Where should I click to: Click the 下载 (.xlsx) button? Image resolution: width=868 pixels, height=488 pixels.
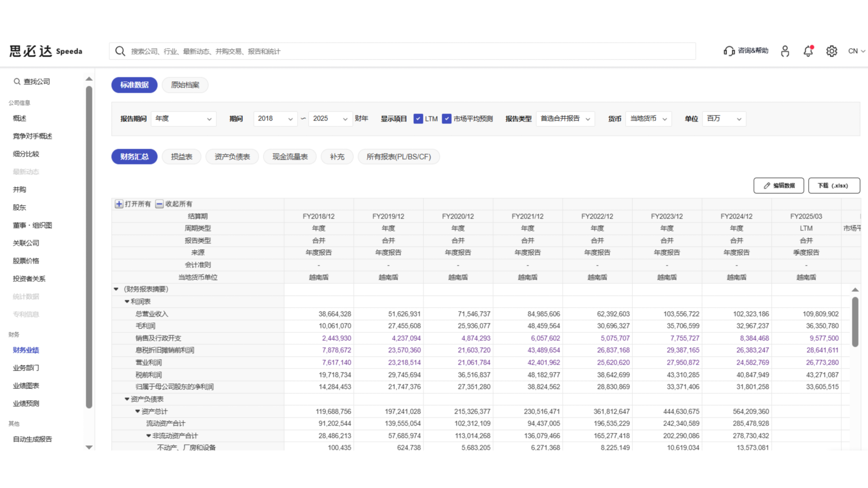click(x=834, y=185)
